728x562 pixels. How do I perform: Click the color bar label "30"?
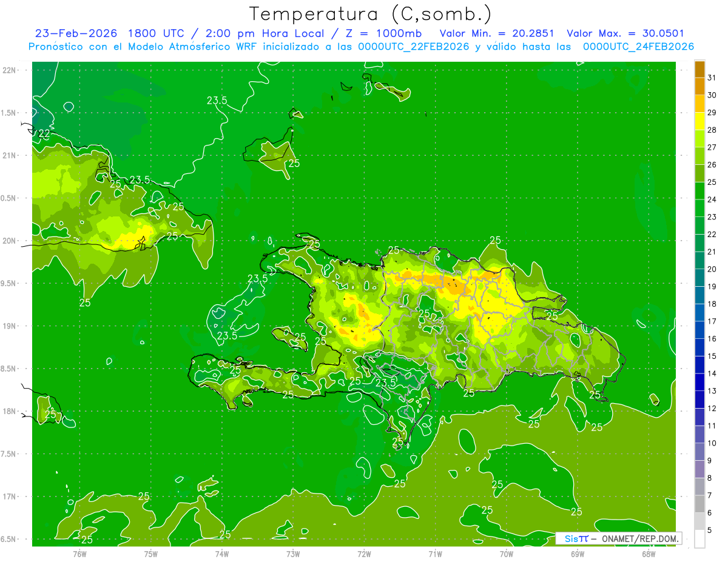click(x=712, y=95)
